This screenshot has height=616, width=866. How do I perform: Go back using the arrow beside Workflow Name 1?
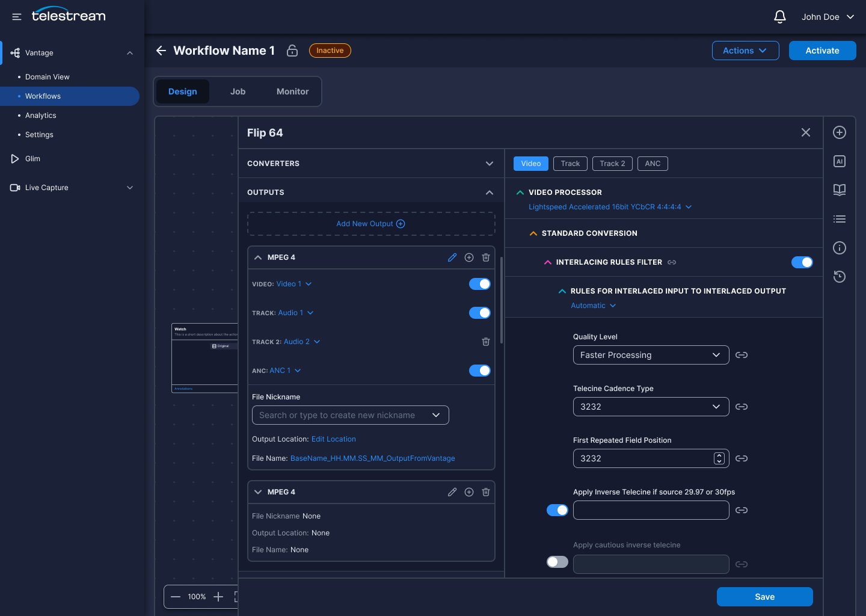(x=161, y=51)
